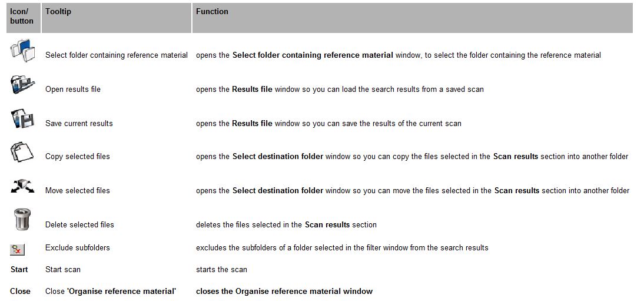Image resolution: width=644 pixels, height=301 pixels.
Task: Click the Select folder containing reference material icon
Action: click(x=22, y=51)
